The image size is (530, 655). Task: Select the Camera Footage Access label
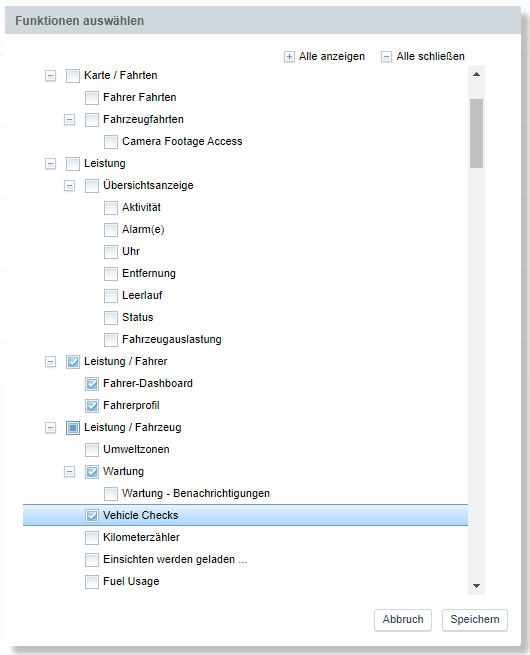click(x=182, y=141)
